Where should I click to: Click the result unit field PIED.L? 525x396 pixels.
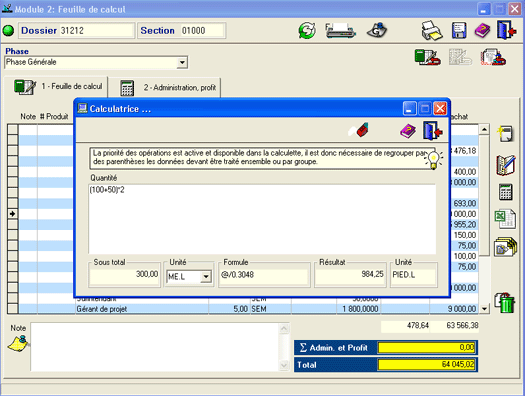pos(414,275)
